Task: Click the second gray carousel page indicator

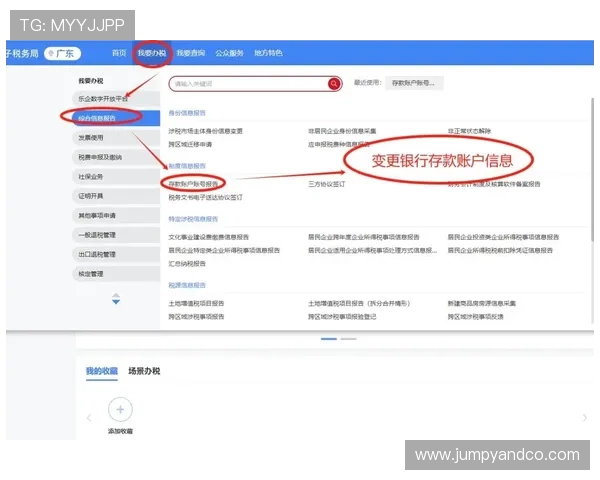Action: point(348,339)
